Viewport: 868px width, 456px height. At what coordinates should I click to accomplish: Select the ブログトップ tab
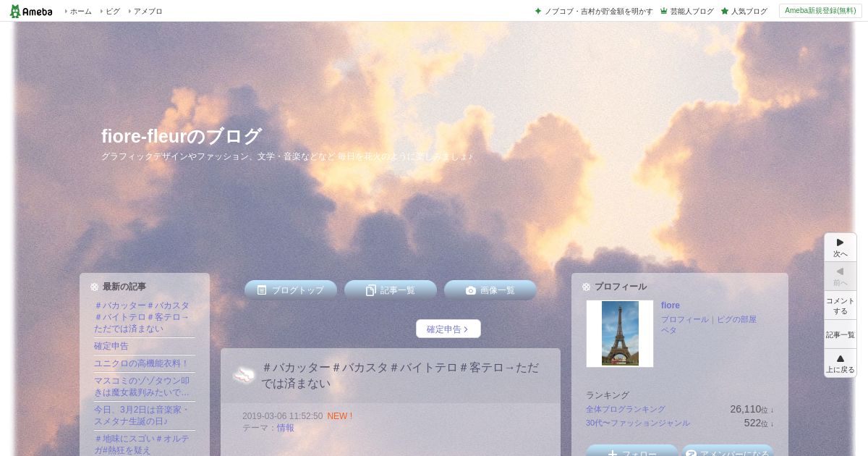(291, 290)
